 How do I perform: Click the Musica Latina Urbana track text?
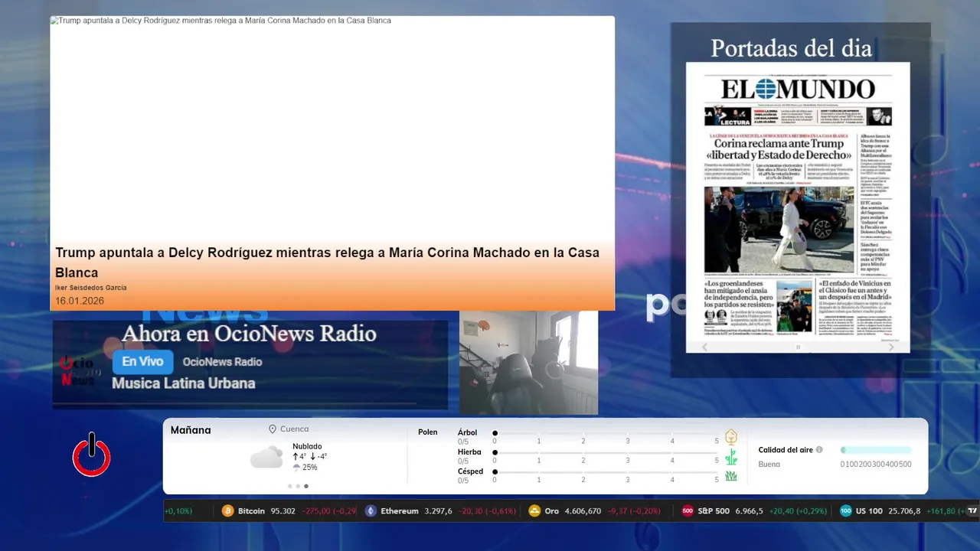[184, 383]
